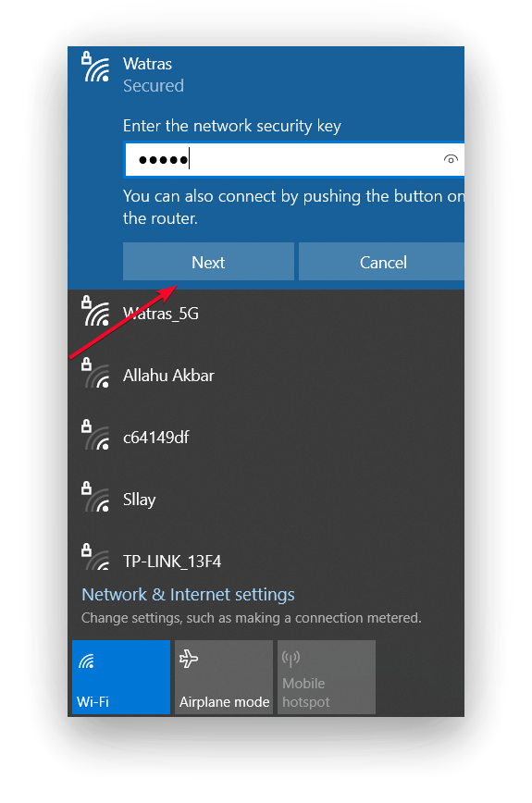Expand the Allahu Akbar network entry
The height and width of the screenshot is (803, 532).
coord(266,375)
